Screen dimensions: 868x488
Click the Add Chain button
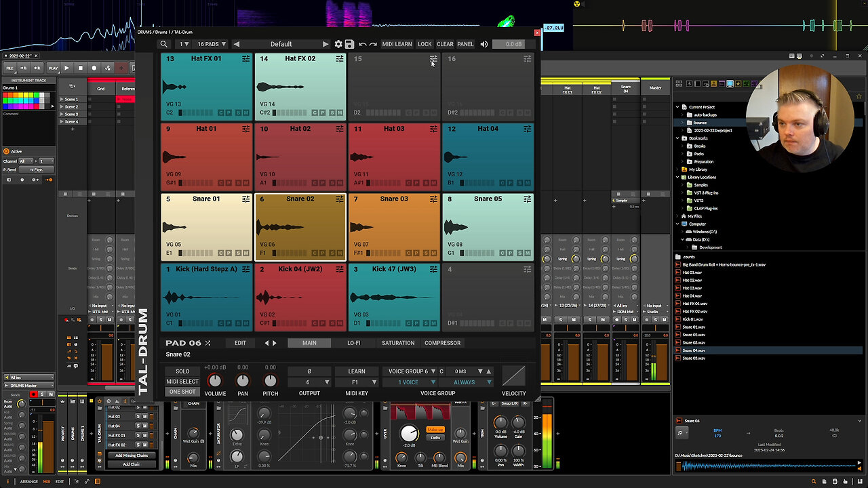click(x=132, y=464)
